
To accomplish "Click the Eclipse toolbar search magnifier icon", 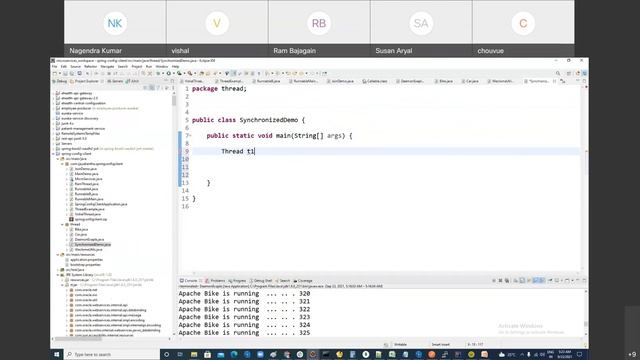I will (x=558, y=73).
